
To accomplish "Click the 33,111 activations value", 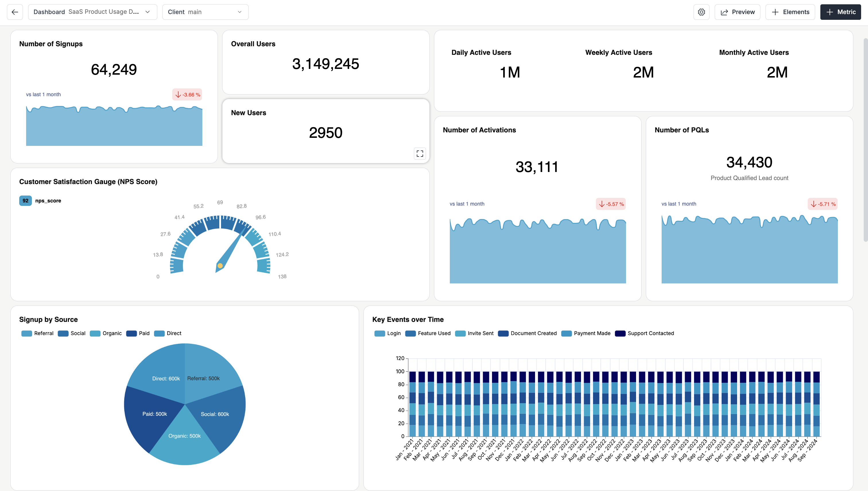I will coord(537,167).
